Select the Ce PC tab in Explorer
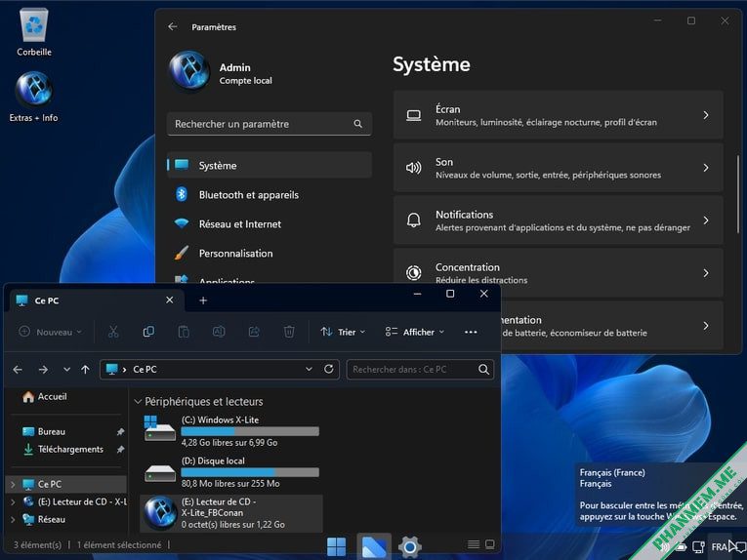 96,300
